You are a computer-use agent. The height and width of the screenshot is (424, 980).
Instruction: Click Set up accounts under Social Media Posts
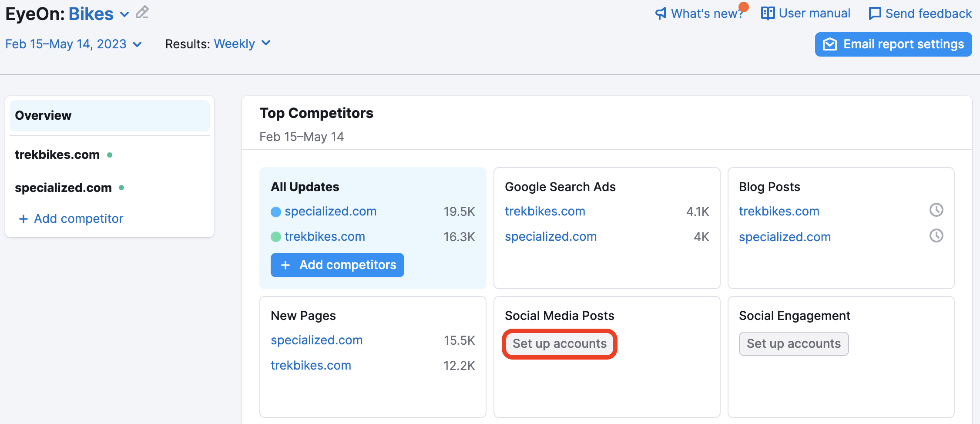pyautogui.click(x=560, y=344)
